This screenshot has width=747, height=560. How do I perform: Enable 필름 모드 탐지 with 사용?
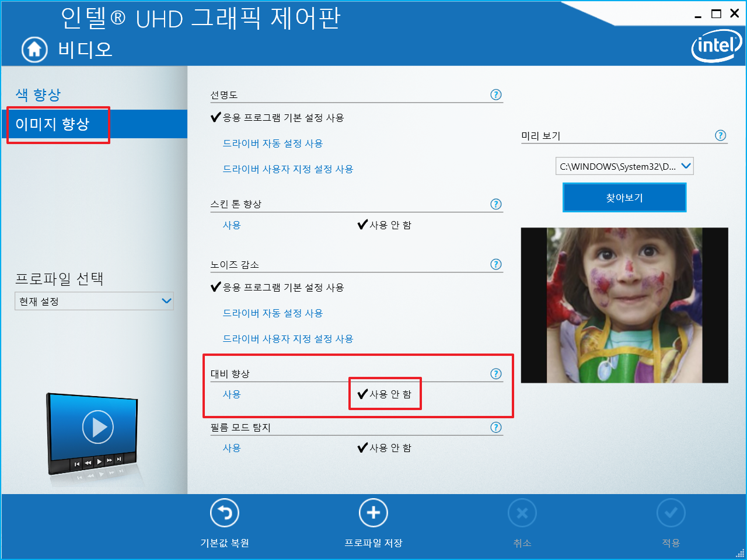coord(232,448)
